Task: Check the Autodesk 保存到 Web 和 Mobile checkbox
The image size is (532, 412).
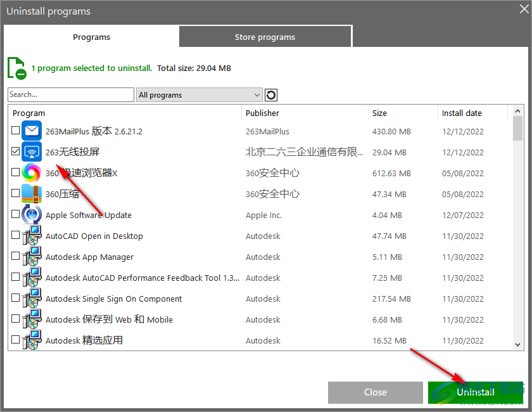Action: coord(15,319)
